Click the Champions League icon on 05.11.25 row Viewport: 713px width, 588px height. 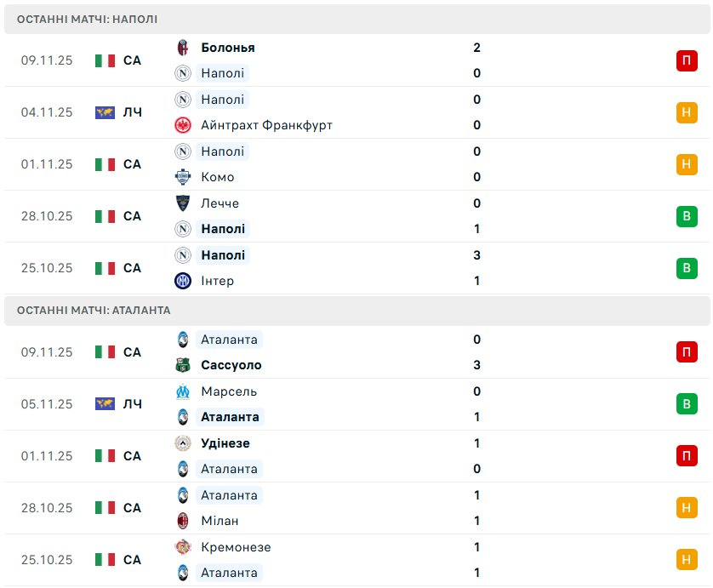click(x=105, y=404)
